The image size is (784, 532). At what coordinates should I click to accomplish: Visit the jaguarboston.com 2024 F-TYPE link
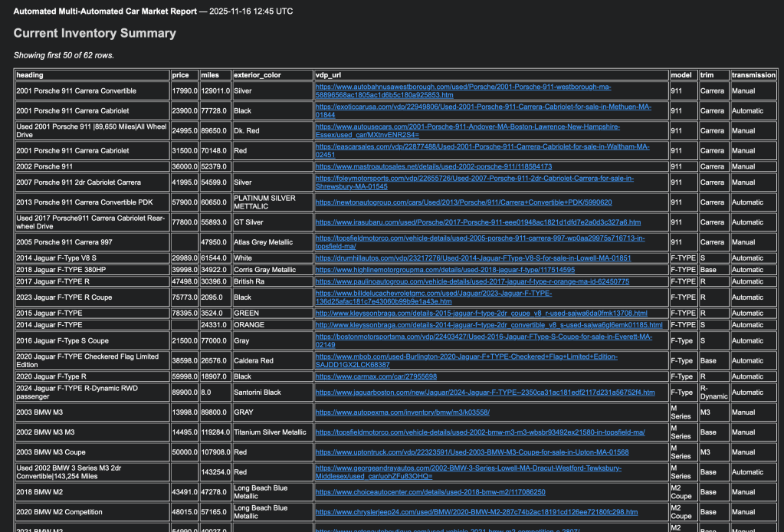coord(485,392)
